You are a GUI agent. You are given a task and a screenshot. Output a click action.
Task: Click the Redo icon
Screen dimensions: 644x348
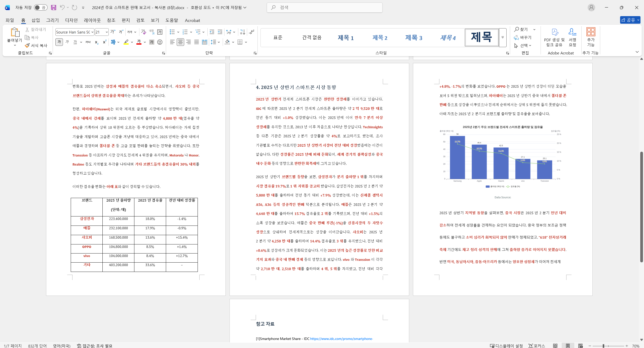tap(74, 8)
